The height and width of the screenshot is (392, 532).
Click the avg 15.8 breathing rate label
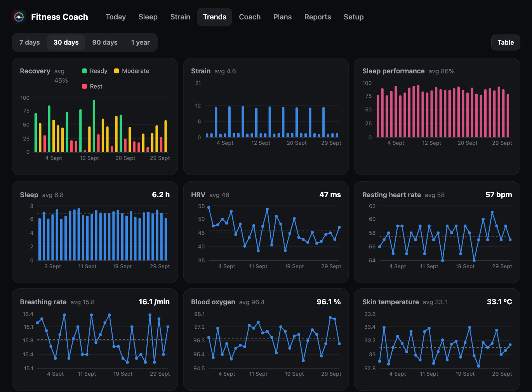(82, 302)
